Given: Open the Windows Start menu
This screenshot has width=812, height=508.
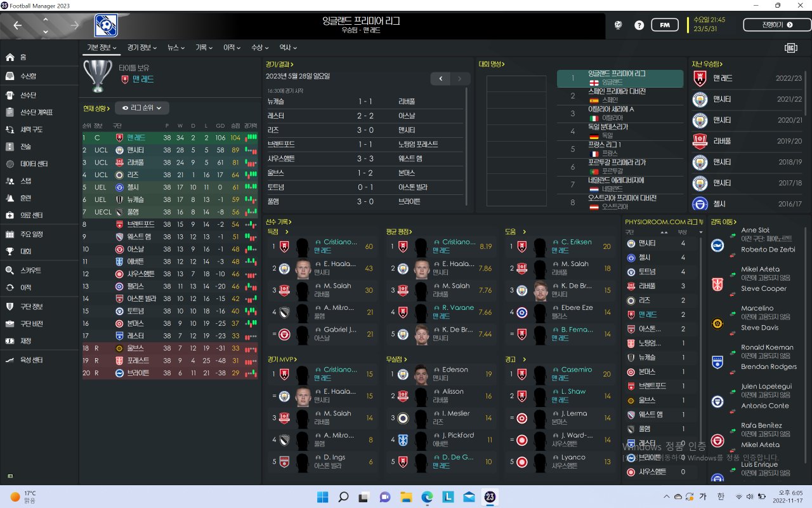Looking at the screenshot, I should pyautogui.click(x=323, y=497).
